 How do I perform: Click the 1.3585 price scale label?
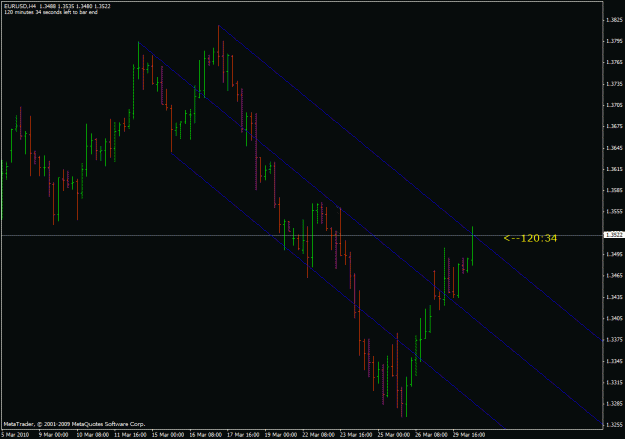click(614, 190)
